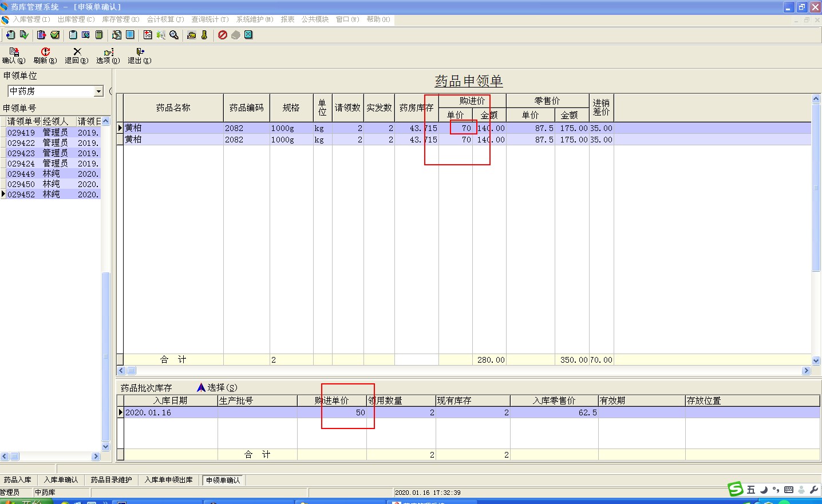
Task: Click the keyboard icon on the input method bar
Action: [789, 490]
